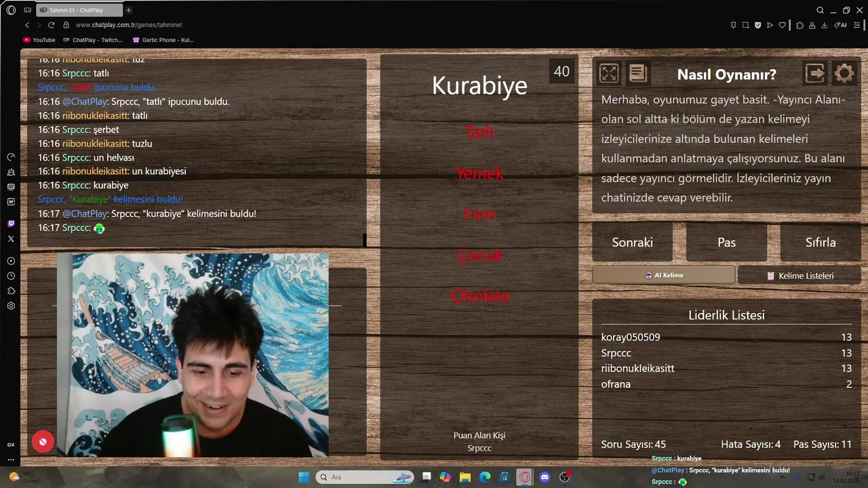Open File Explorer from the taskbar
868x488 pixels.
(465, 477)
